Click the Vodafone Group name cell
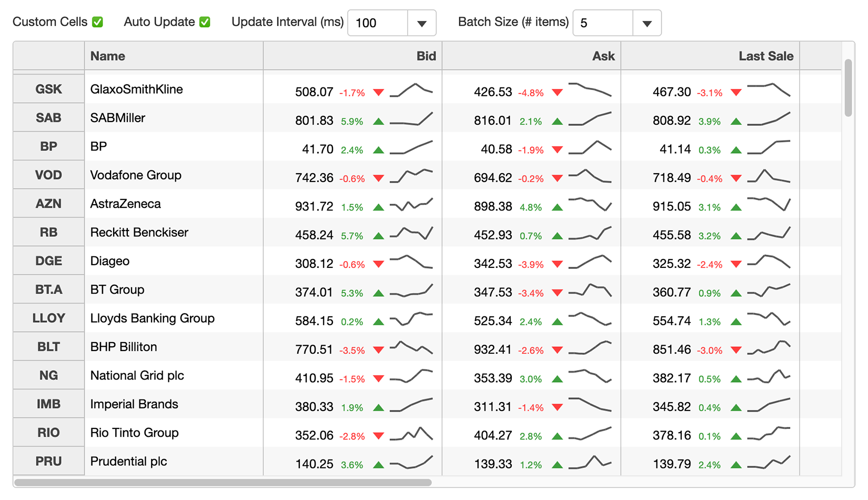Viewport: 868px width, 500px height. tap(174, 175)
